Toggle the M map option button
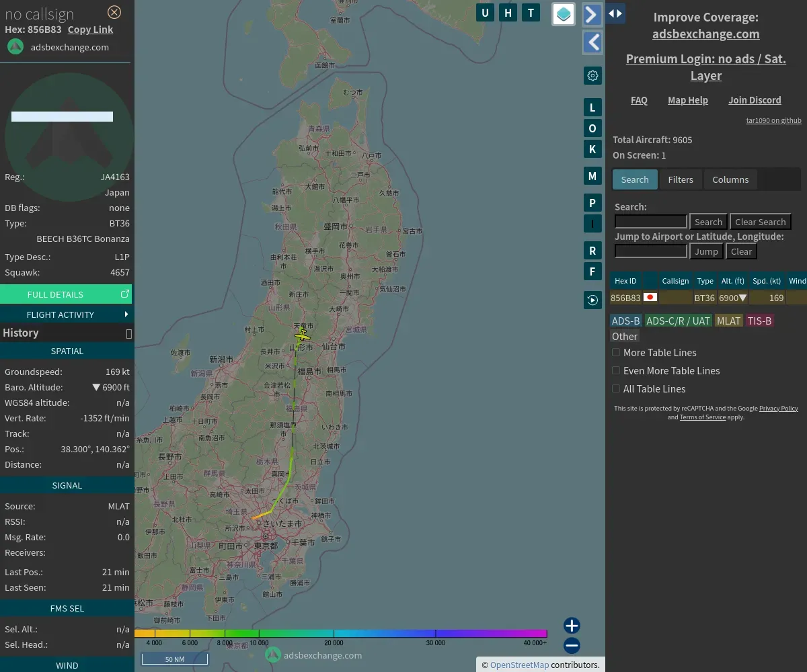The height and width of the screenshot is (672, 807). click(x=592, y=176)
